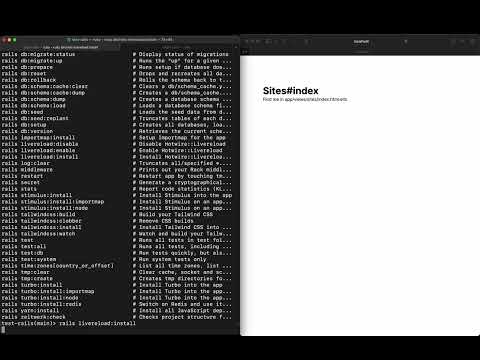
Task: Click 'rails test:db' in terminal
Action: coord(22,253)
